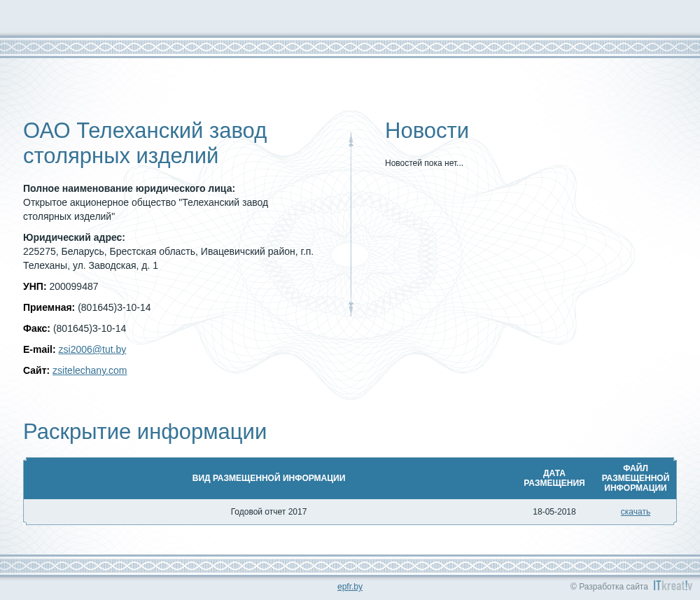700x600 pixels.
Task: Open the epfr.by footer link
Action: pos(349,587)
